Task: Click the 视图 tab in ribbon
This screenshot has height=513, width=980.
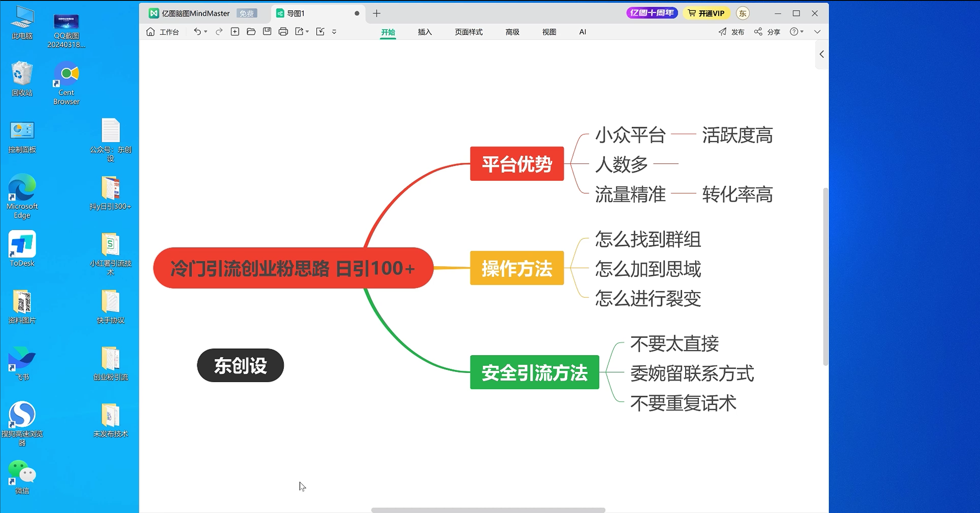Action: (x=550, y=31)
